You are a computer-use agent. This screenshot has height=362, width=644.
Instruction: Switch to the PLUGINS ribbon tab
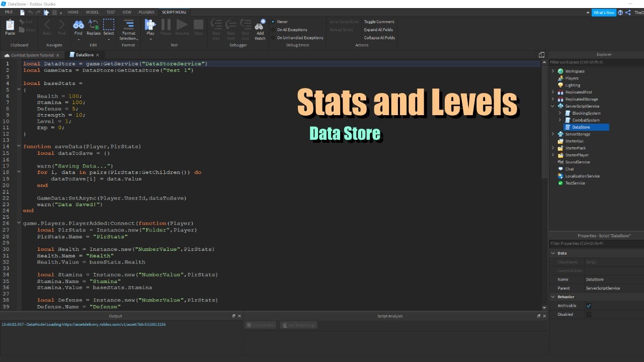(146, 12)
